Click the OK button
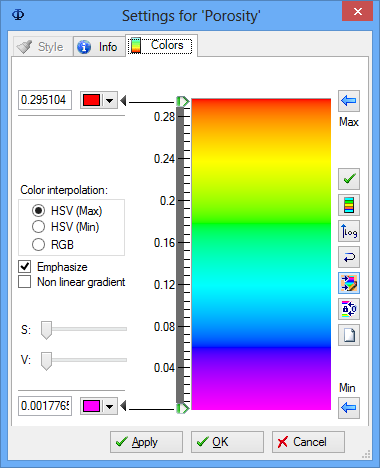380x468 pixels. [x=227, y=442]
